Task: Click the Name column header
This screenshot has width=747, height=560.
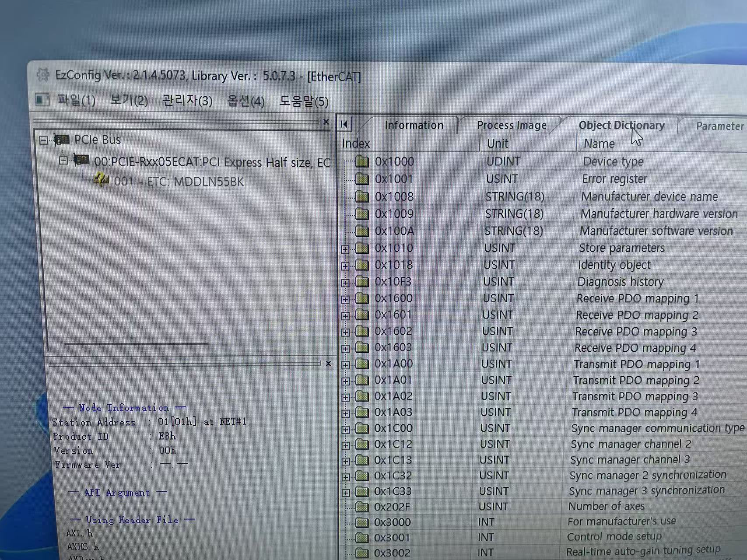Action: pyautogui.click(x=662, y=144)
